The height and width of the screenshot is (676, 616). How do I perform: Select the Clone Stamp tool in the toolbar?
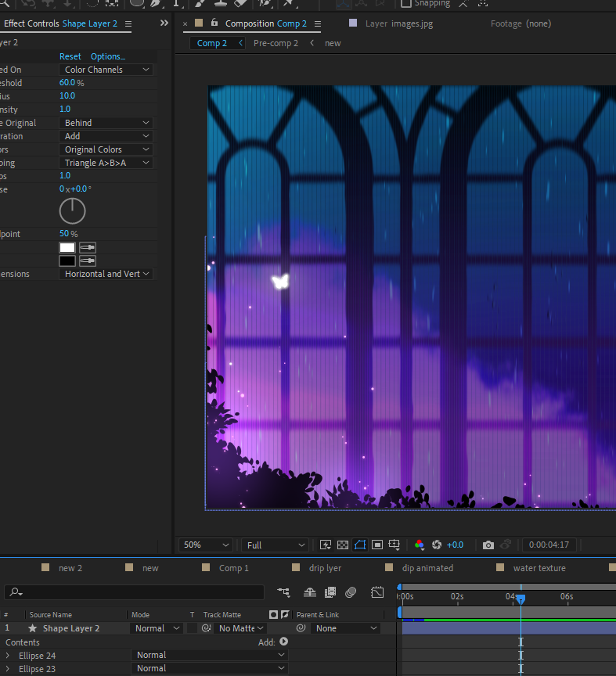[221, 3]
